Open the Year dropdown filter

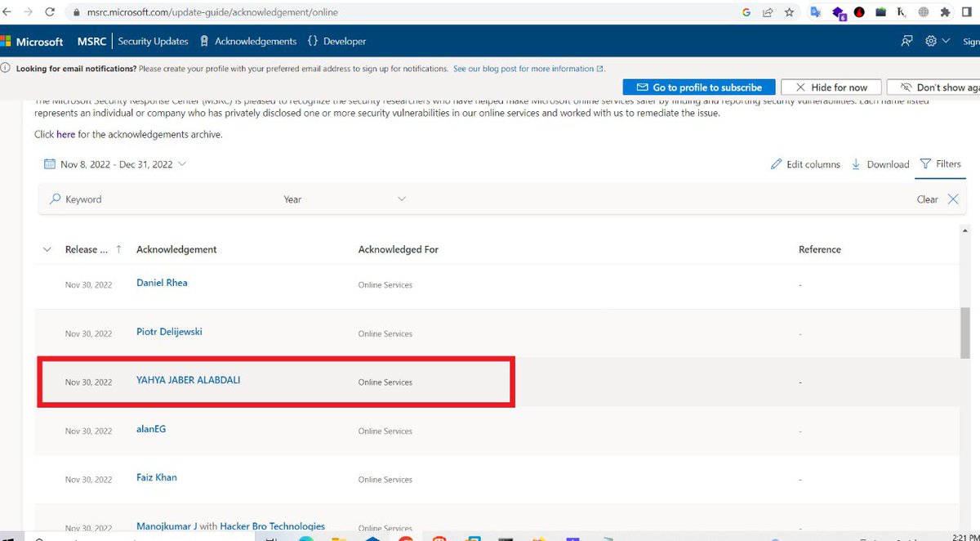[x=345, y=199]
